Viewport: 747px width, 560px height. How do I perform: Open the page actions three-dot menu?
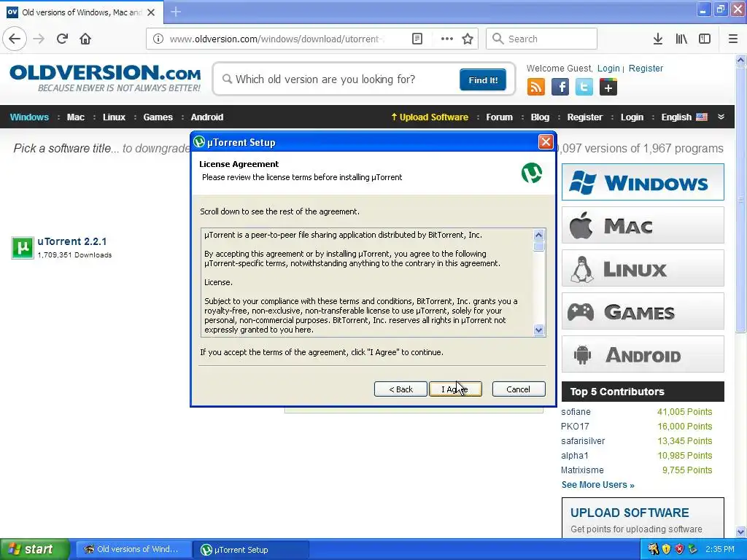click(447, 39)
